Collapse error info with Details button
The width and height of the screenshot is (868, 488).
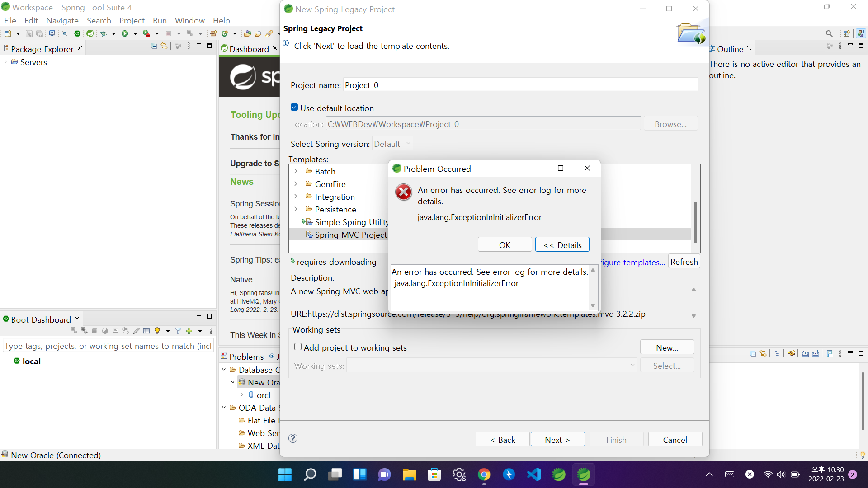562,245
